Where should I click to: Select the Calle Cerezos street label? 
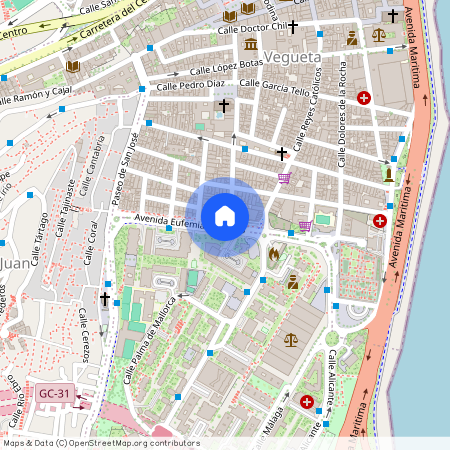[x=84, y=335]
